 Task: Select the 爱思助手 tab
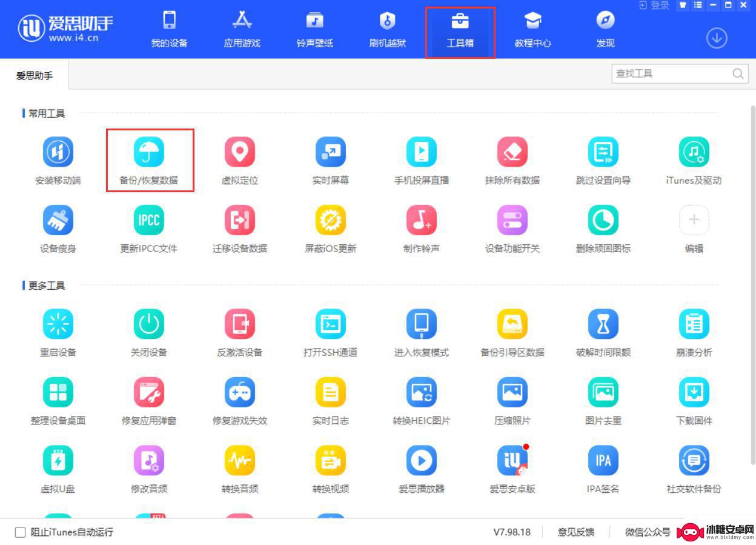click(x=35, y=75)
